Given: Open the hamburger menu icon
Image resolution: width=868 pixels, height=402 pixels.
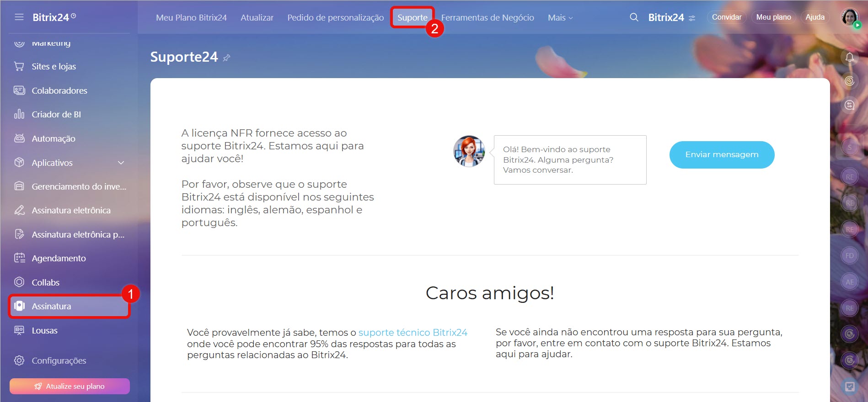Looking at the screenshot, I should tap(19, 17).
